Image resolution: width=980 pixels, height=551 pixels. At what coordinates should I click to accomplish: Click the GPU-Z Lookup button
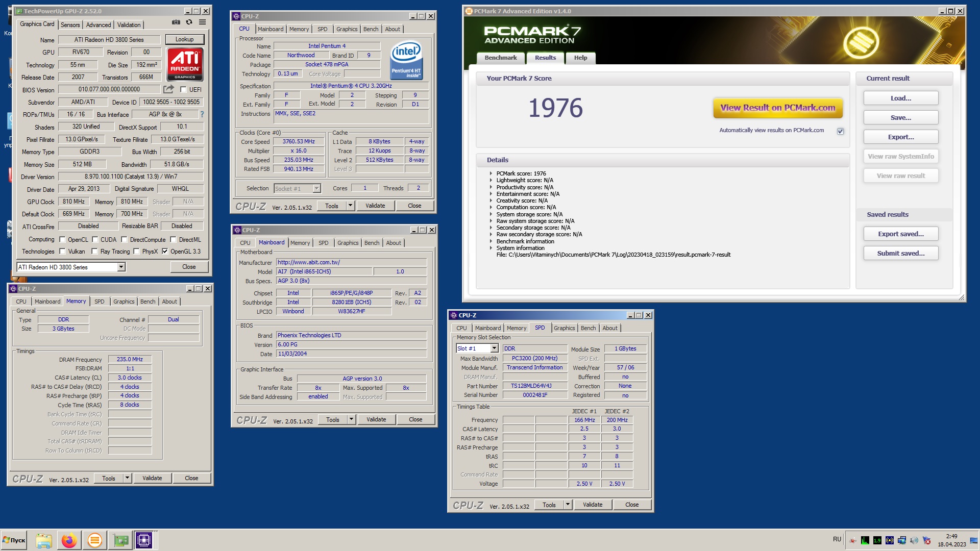coord(184,39)
